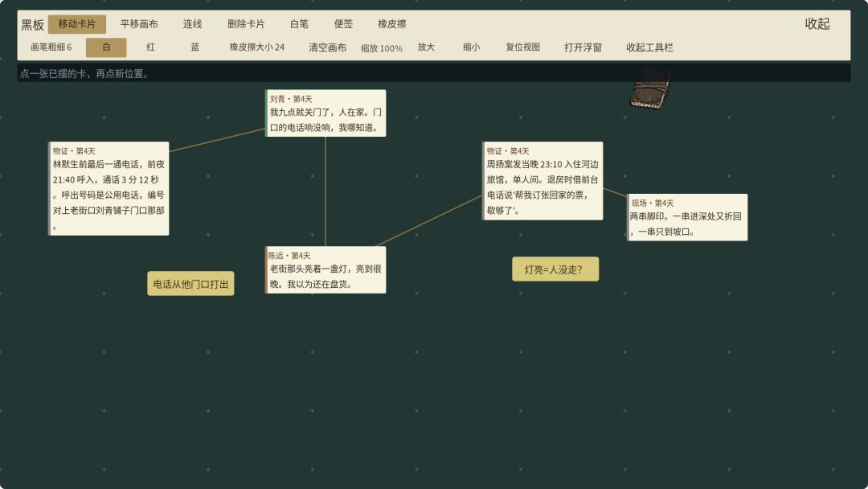This screenshot has height=489, width=868.
Task: Collapse the toolbar with 收起工具栏
Action: 649,47
